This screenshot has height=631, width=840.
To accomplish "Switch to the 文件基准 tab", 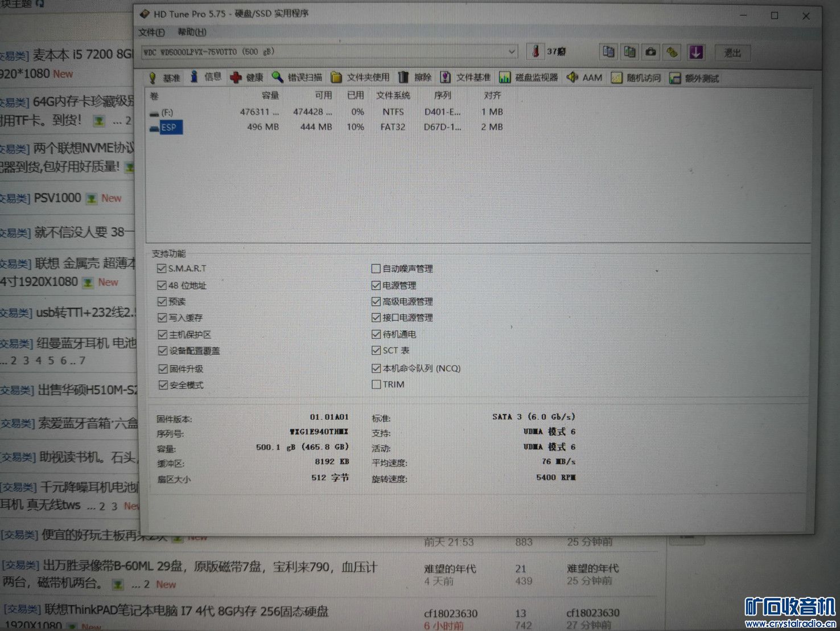I will 466,77.
